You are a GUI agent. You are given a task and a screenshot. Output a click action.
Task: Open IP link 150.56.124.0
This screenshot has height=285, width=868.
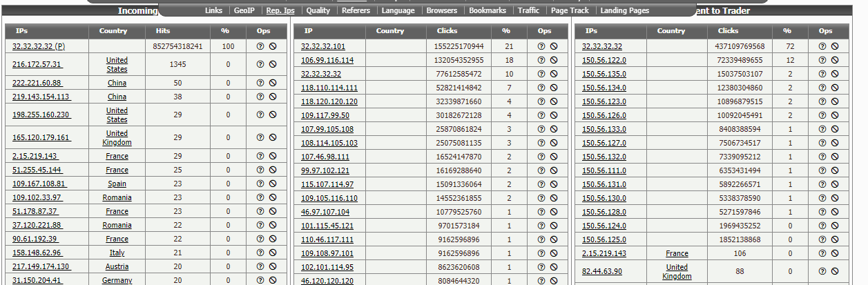pos(604,226)
